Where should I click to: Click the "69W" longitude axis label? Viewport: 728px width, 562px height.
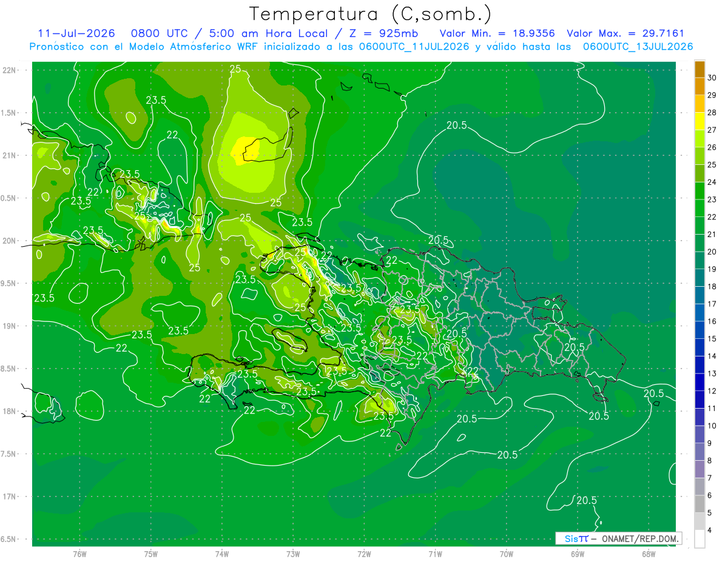(x=578, y=554)
